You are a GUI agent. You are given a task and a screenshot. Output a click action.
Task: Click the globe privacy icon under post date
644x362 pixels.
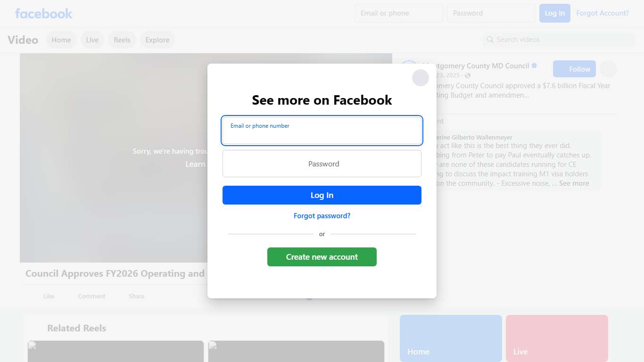[x=468, y=75]
